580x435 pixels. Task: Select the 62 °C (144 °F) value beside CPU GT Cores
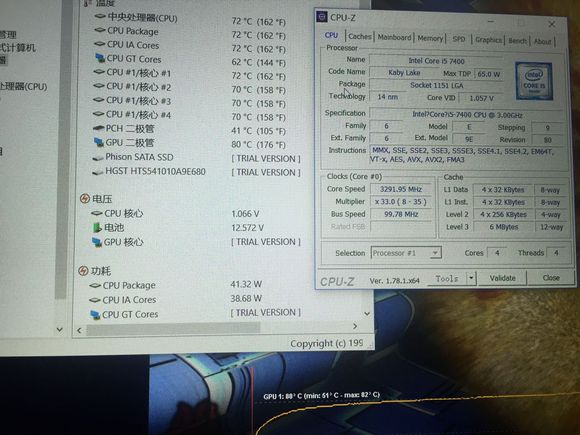pos(259,63)
